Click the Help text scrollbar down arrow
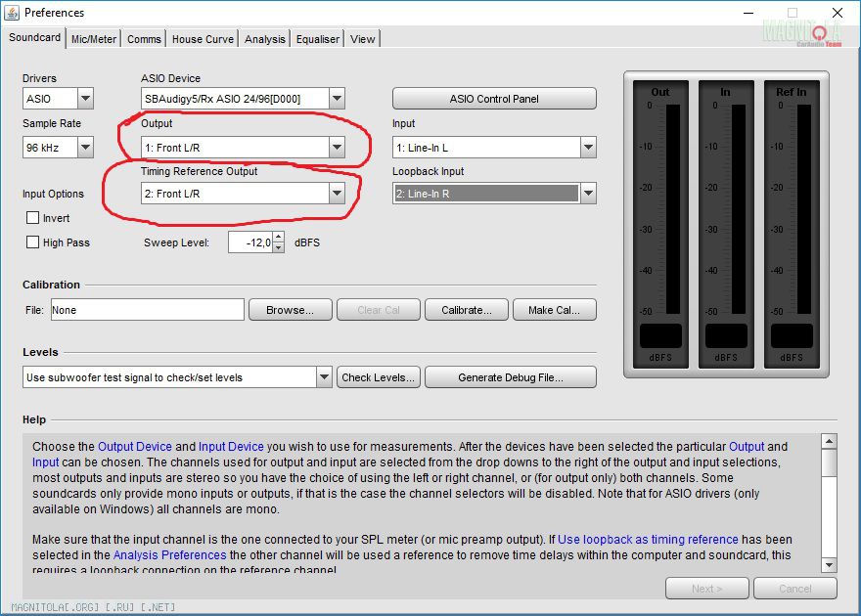This screenshot has height=616, width=861. [829, 565]
